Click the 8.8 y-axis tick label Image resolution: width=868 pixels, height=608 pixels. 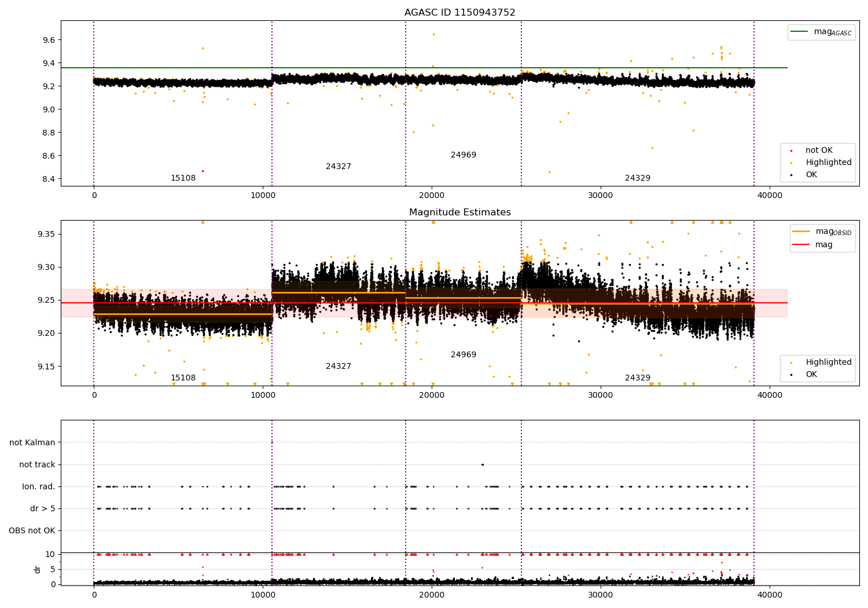point(49,133)
